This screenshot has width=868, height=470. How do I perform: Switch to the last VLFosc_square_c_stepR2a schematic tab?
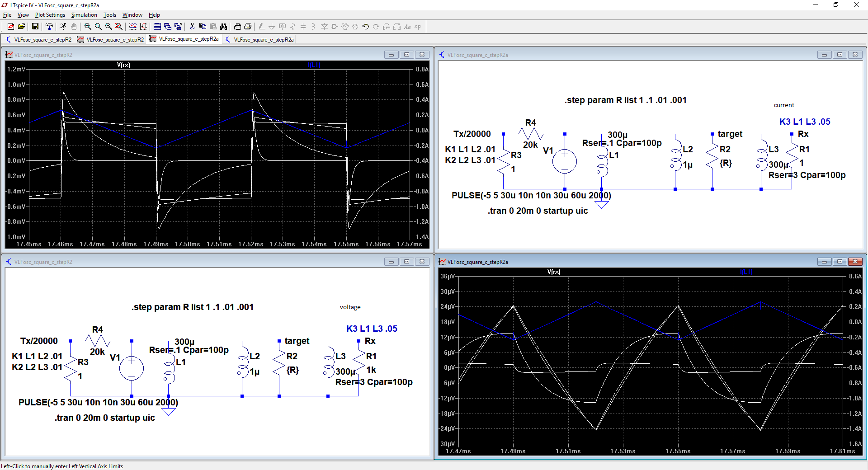click(x=259, y=40)
